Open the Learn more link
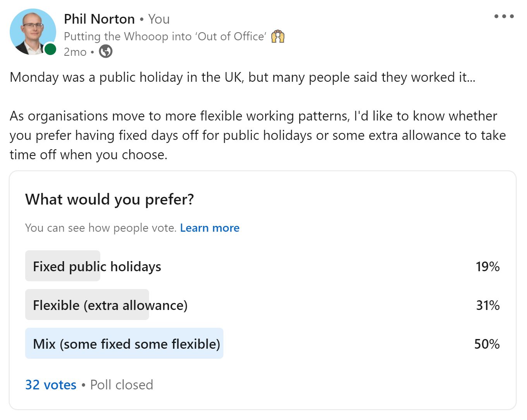The height and width of the screenshot is (420, 527). [209, 228]
